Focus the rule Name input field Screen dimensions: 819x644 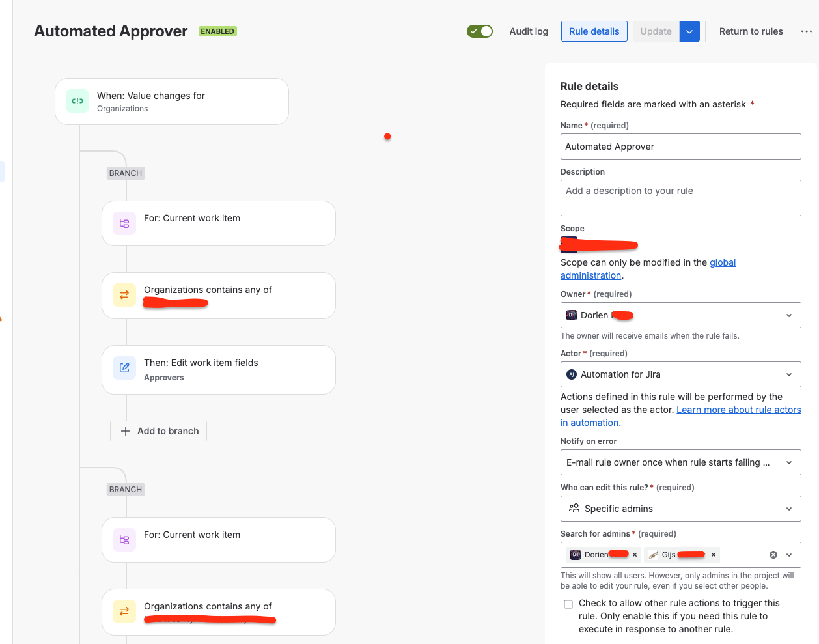681,147
